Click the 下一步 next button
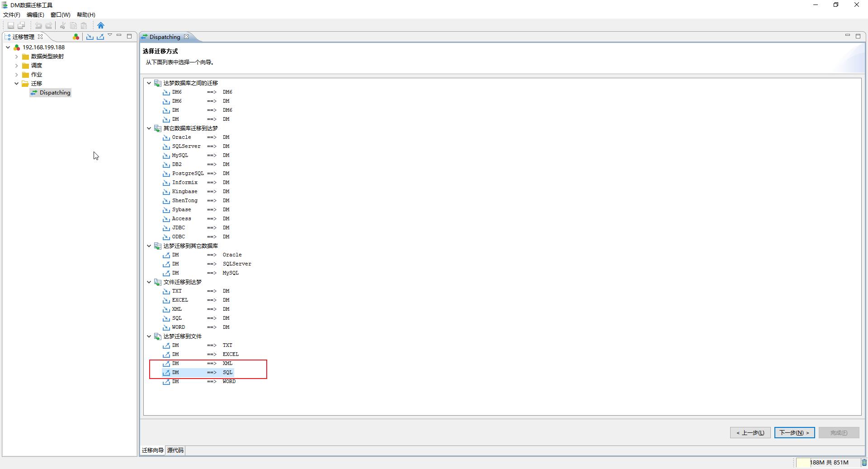The height and width of the screenshot is (469, 868). coord(794,433)
